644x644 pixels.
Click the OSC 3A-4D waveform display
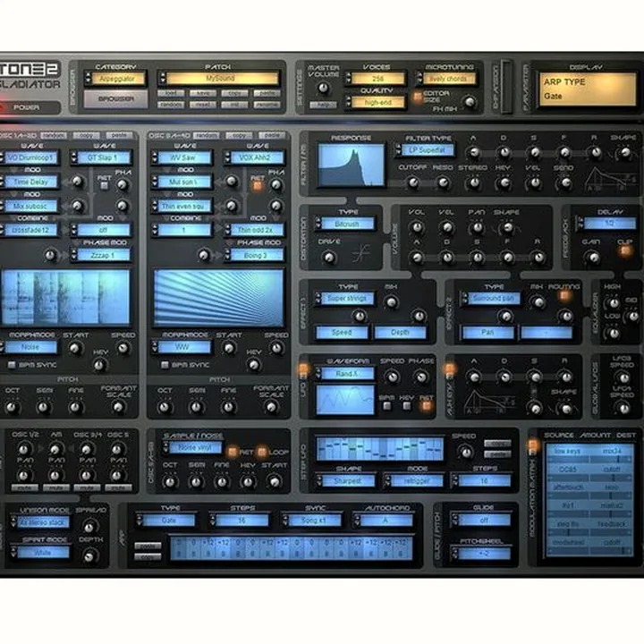[x=218, y=298]
